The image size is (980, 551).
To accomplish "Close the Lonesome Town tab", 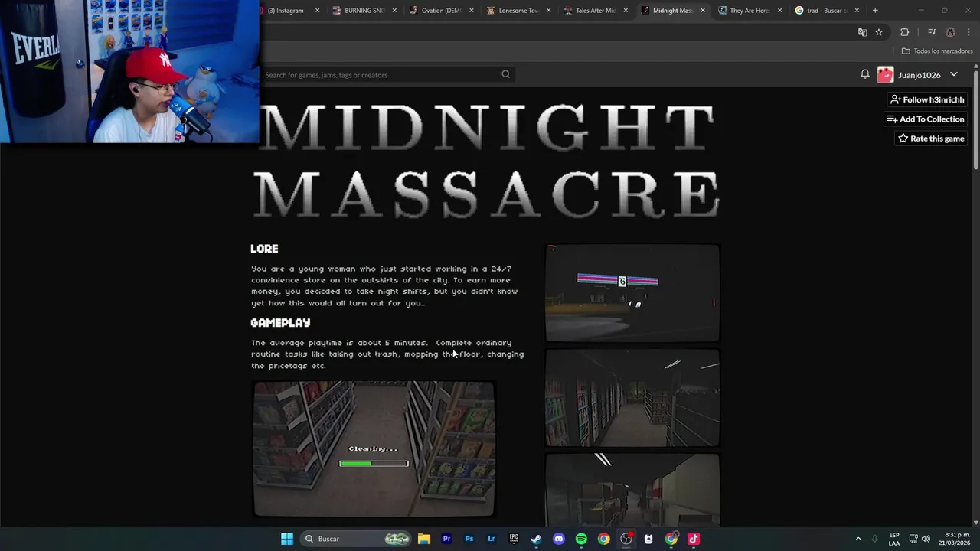I will coord(548,11).
